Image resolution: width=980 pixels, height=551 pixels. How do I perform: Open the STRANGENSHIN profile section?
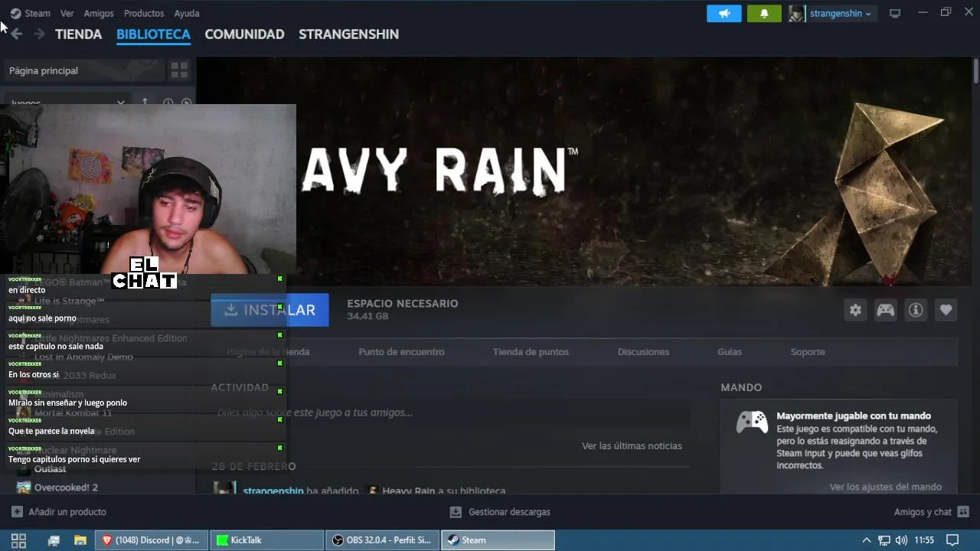348,34
